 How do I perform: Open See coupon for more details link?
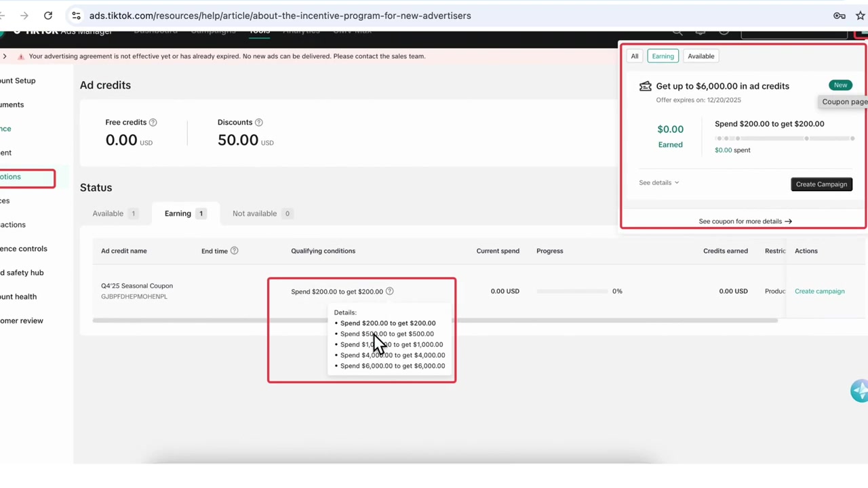coord(745,222)
